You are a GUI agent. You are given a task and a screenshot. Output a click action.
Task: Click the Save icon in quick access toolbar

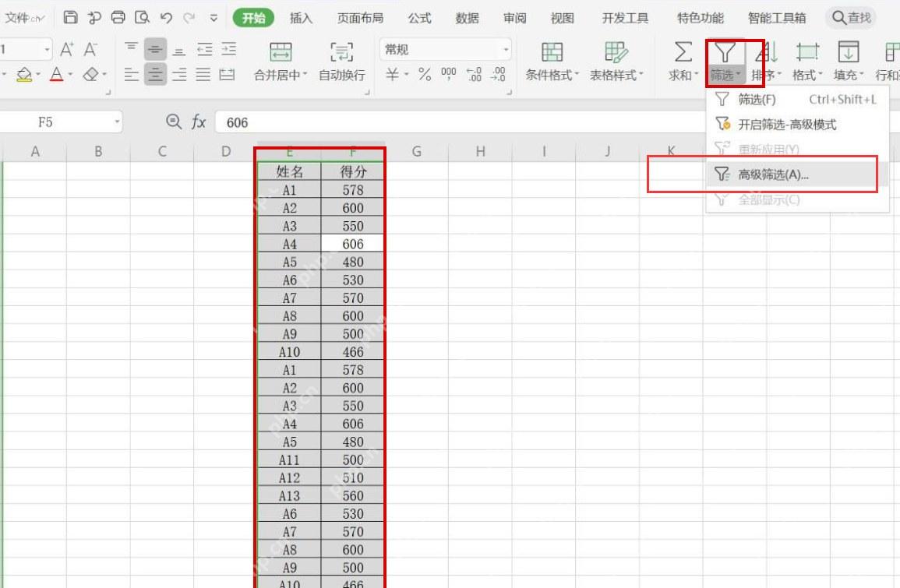pos(70,17)
